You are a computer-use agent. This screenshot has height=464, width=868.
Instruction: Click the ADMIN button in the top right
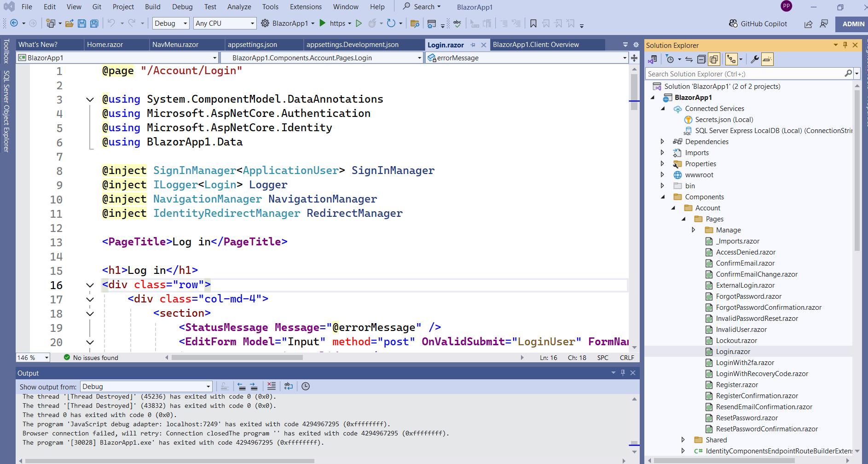[853, 24]
